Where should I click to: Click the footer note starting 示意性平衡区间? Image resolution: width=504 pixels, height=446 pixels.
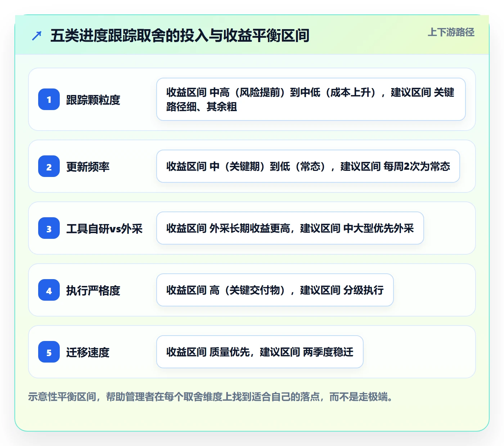click(211, 397)
